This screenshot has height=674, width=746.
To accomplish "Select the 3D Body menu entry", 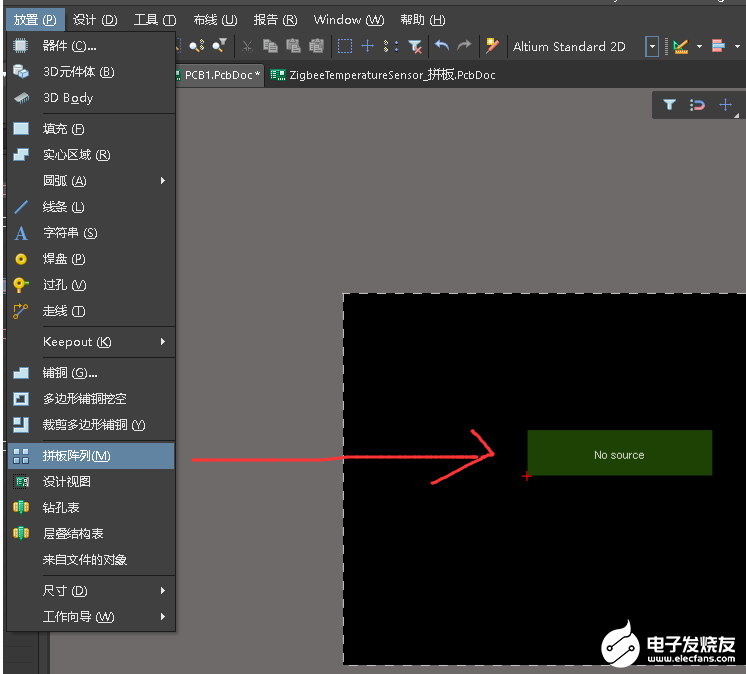I will (91, 98).
